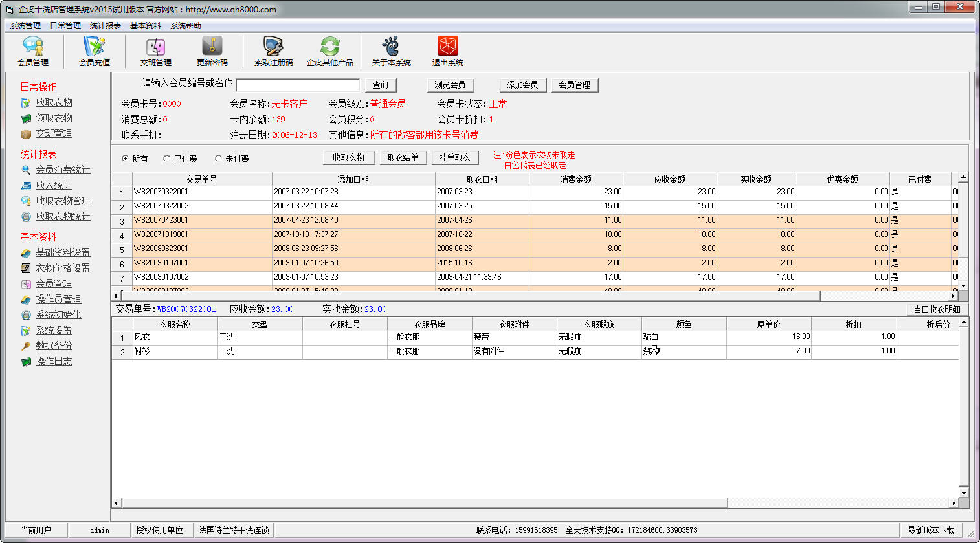This screenshot has width=980, height=543.
Task: Click 更新密码 key icon
Action: click(x=212, y=46)
